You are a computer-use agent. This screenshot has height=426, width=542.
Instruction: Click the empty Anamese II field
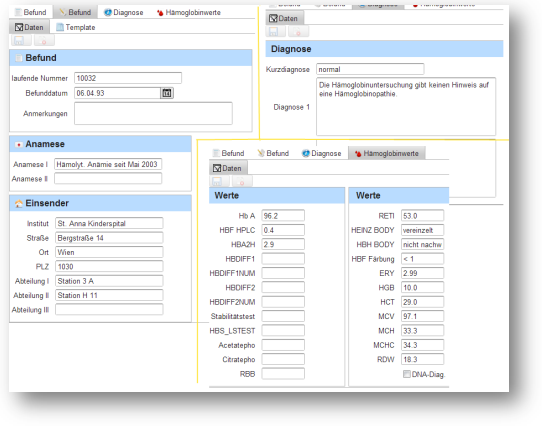click(108, 178)
